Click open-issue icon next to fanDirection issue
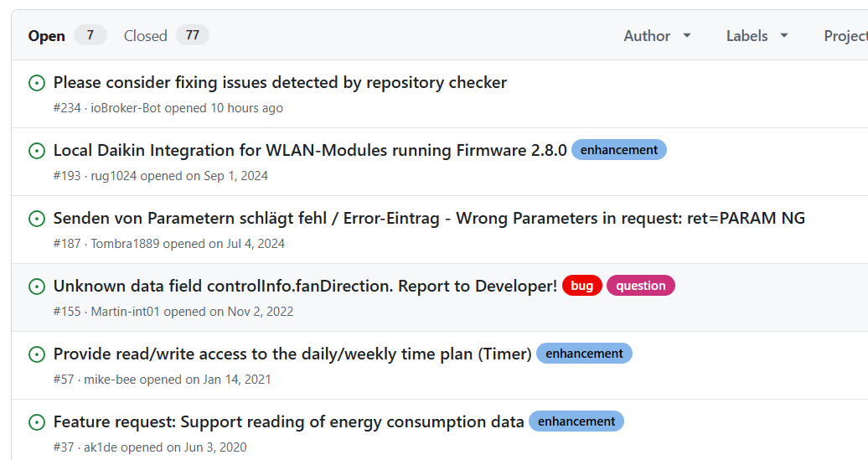The image size is (868, 460). pyautogui.click(x=37, y=287)
